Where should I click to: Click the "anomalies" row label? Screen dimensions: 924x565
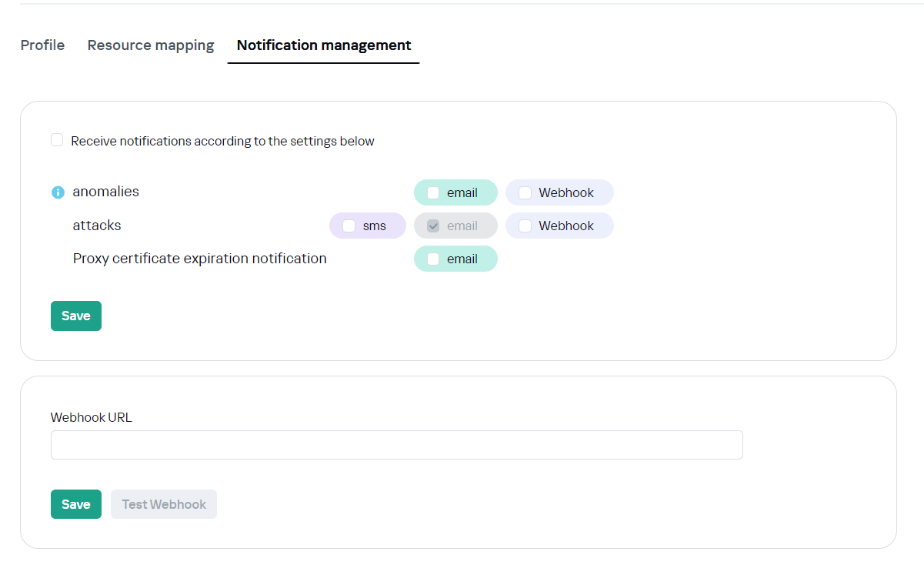pos(106,192)
